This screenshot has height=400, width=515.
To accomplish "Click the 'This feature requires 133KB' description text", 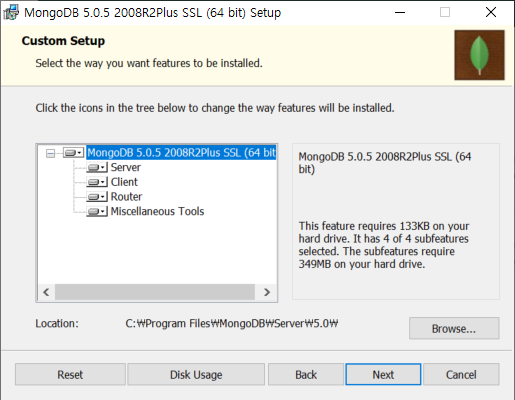I will point(384,245).
